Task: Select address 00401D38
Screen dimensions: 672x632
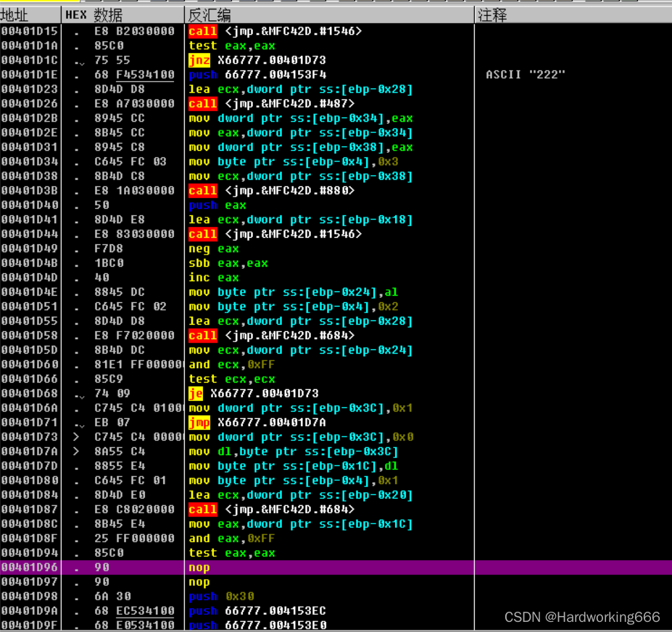Action: (x=30, y=176)
